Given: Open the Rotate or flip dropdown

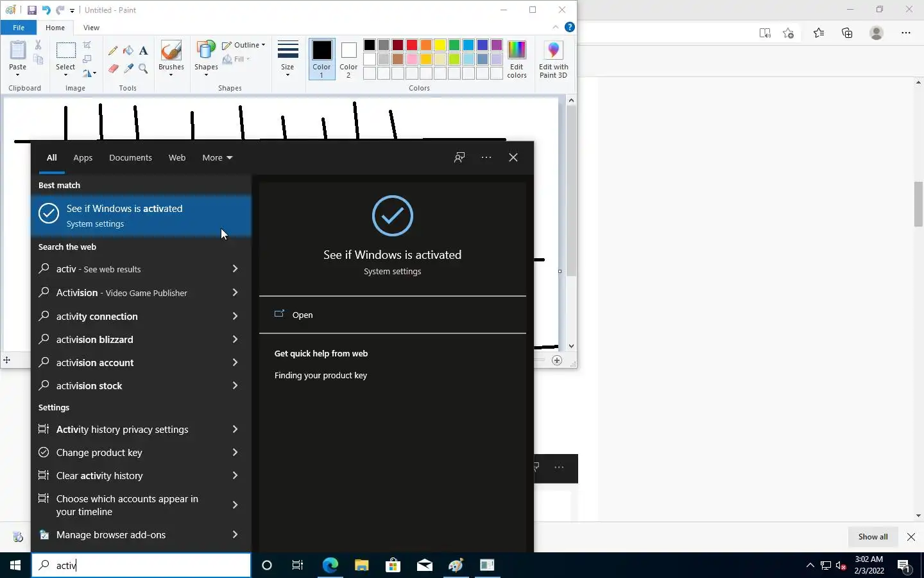Looking at the screenshot, I should pyautogui.click(x=90, y=73).
